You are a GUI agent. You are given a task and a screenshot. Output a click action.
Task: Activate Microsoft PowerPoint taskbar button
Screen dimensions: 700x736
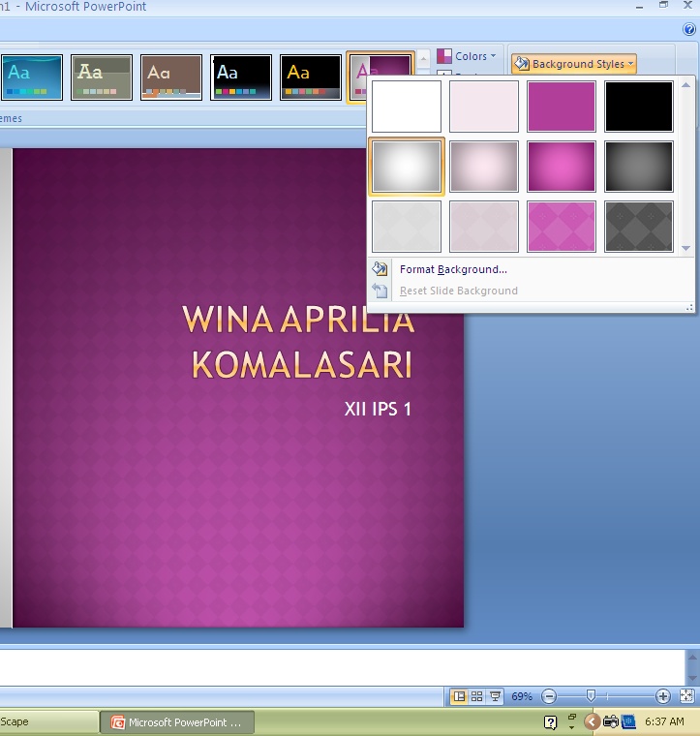point(177,722)
